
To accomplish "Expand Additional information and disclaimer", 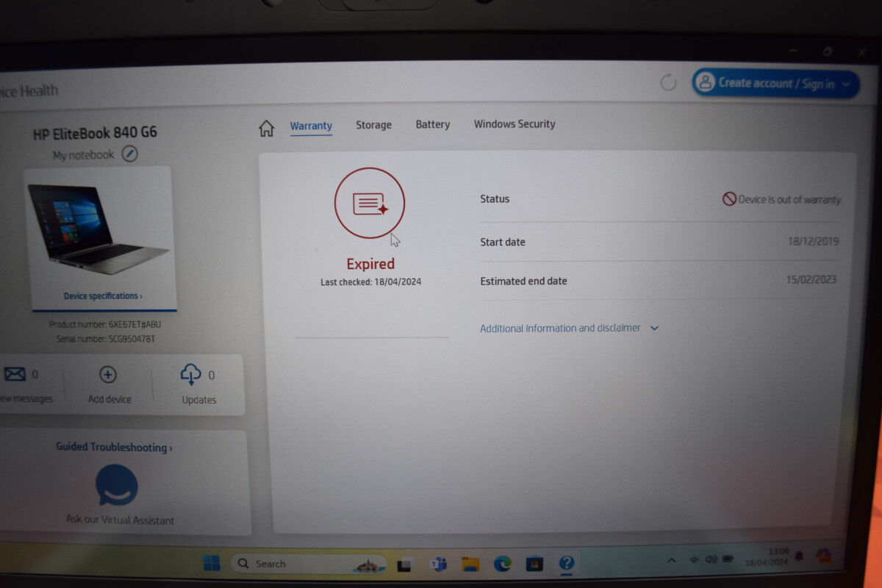I will point(570,328).
